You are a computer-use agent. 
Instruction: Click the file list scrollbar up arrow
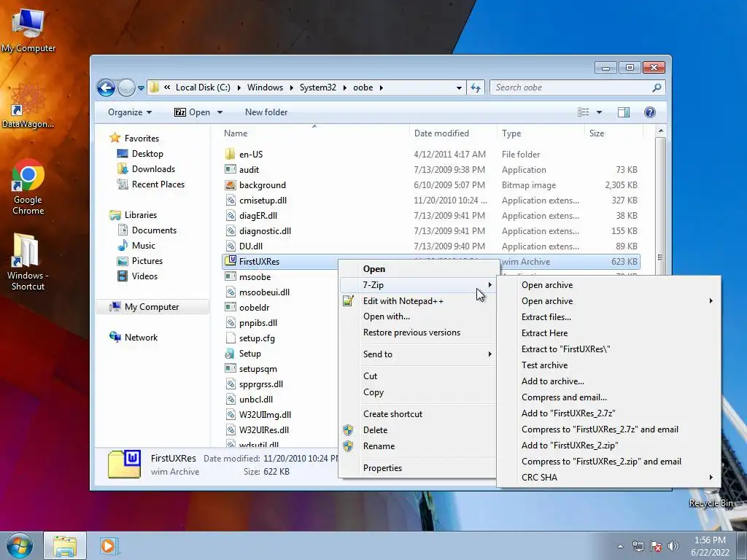click(660, 131)
